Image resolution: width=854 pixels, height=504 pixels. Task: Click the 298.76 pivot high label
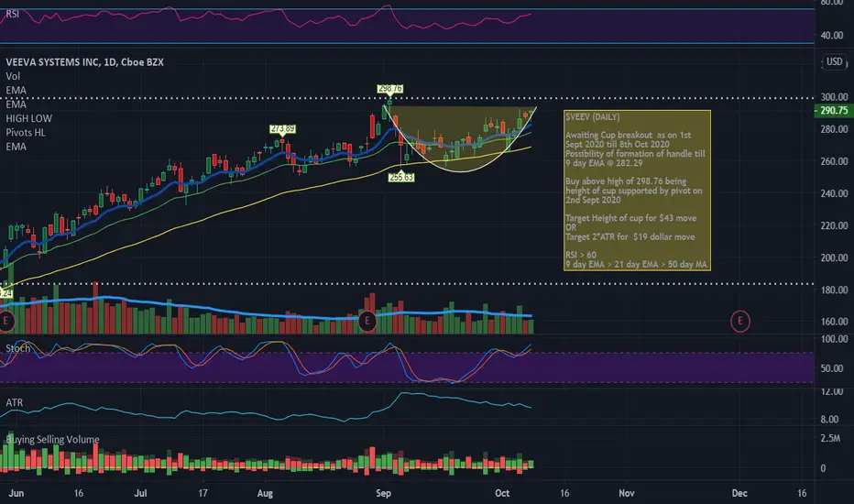390,88
